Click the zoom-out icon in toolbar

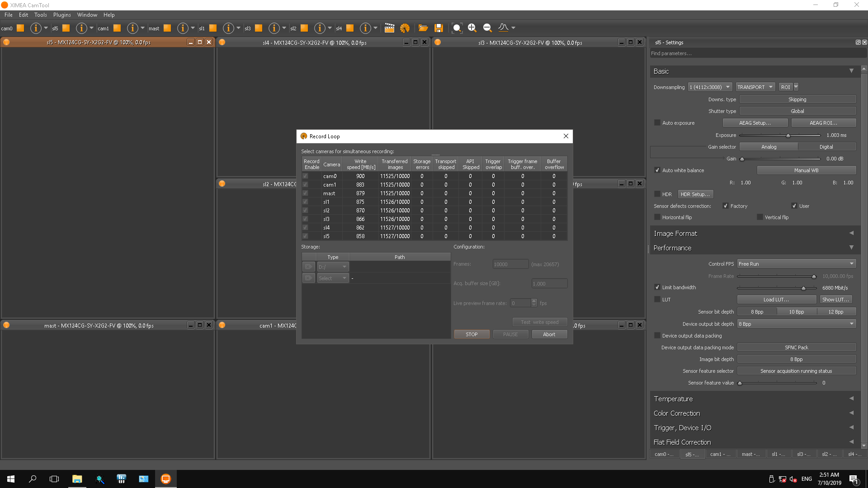487,28
